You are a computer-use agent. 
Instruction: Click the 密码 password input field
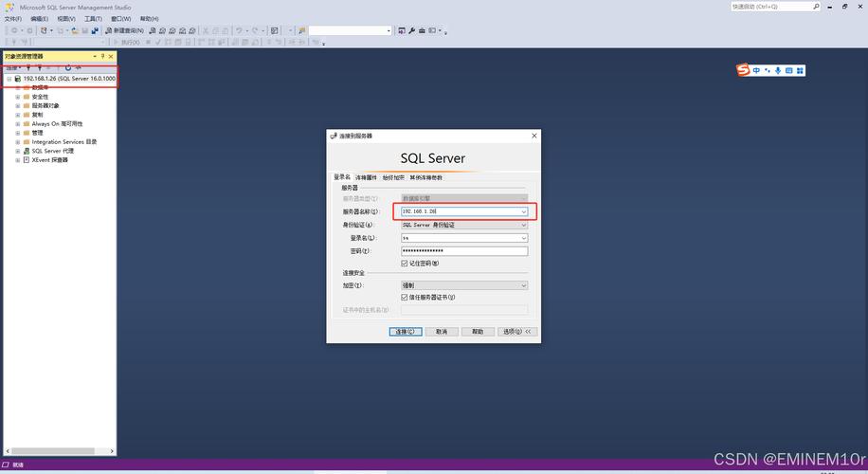(463, 251)
